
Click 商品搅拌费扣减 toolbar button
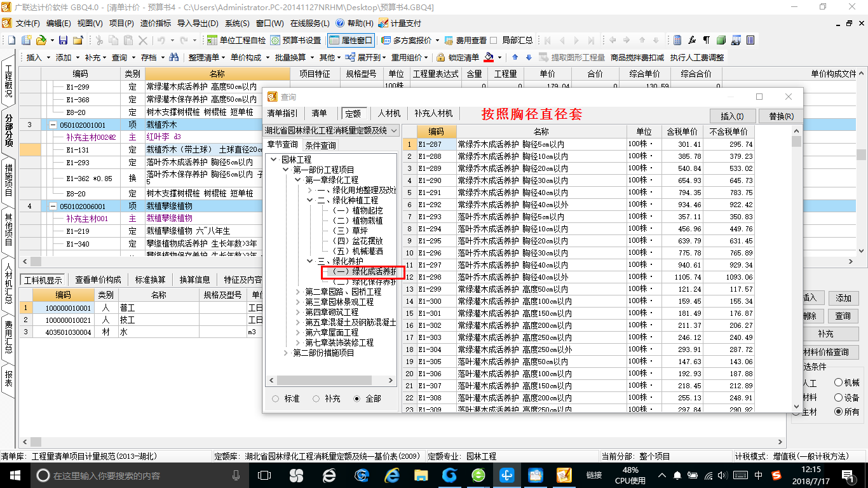point(637,57)
